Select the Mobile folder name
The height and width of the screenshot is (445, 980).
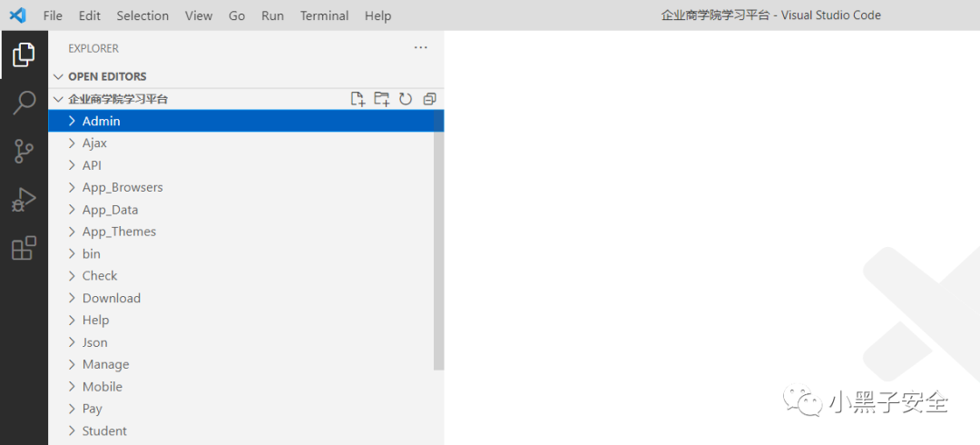(103, 386)
